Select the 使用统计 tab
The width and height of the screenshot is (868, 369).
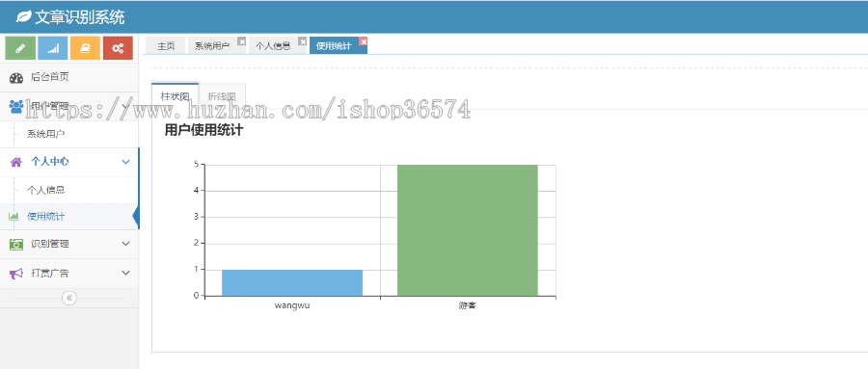334,46
